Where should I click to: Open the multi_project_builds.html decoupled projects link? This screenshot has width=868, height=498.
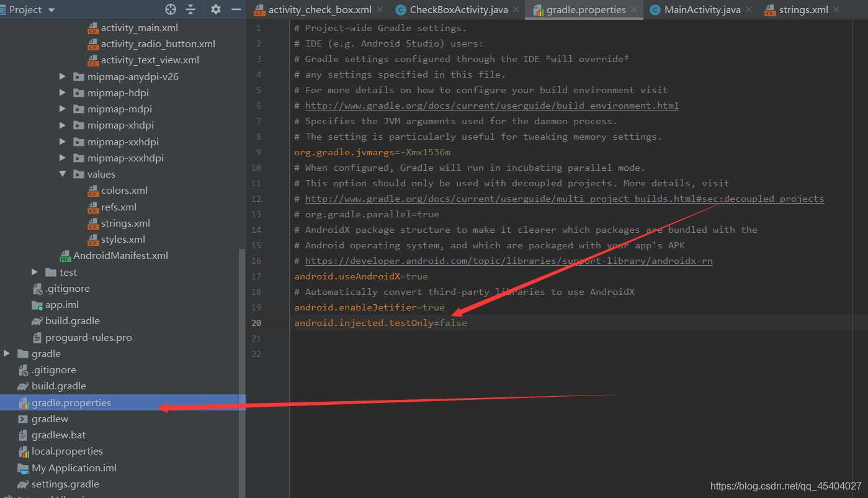pyautogui.click(x=564, y=199)
